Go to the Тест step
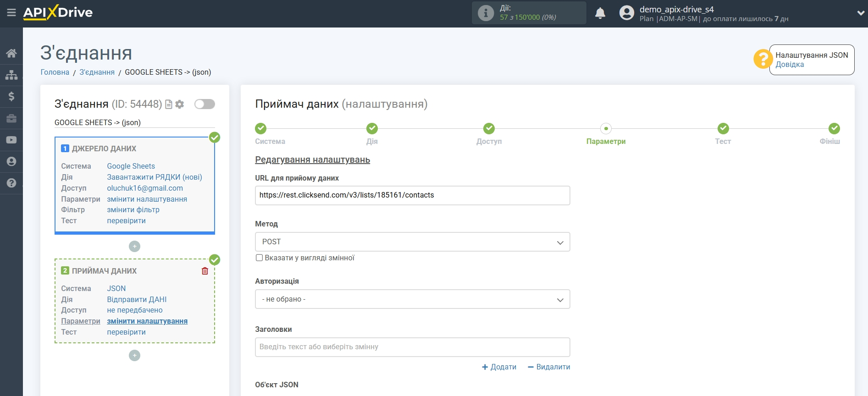This screenshot has width=868, height=396. click(x=723, y=129)
